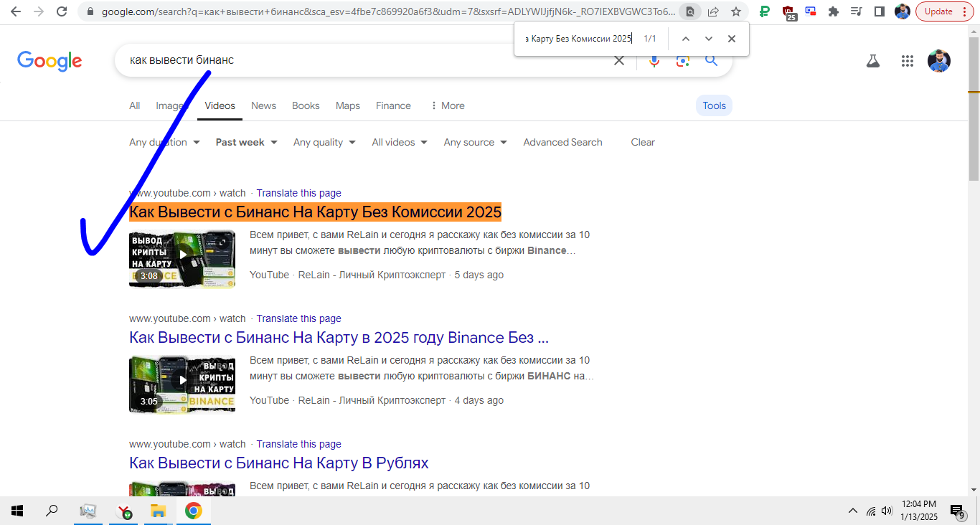Image resolution: width=980 pixels, height=525 pixels.
Task: Open the Chrome profile avatar
Action: point(903,11)
